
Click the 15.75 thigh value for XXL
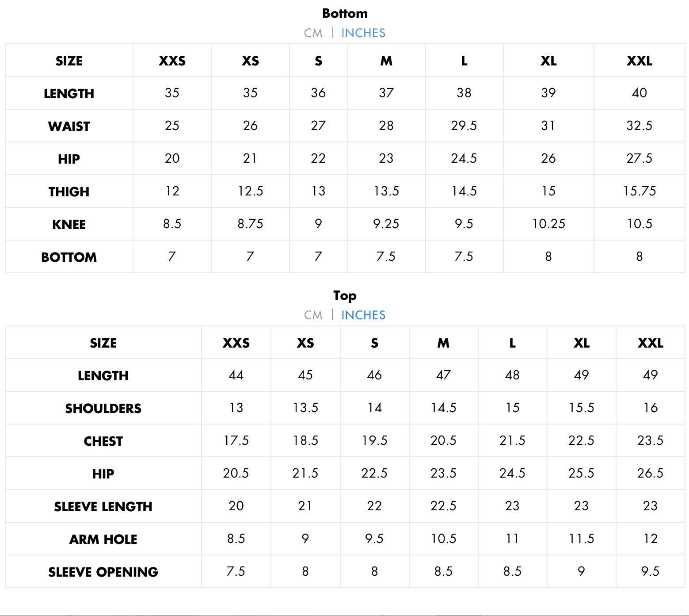point(639,191)
